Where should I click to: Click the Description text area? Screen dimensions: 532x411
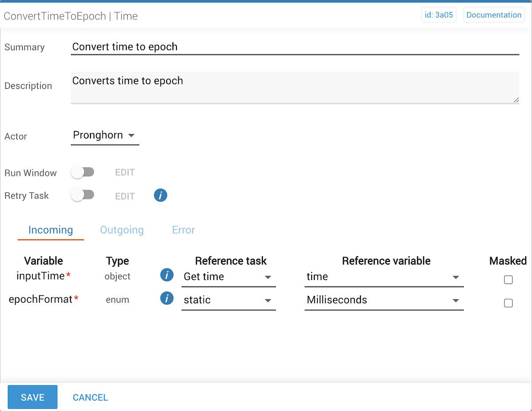(x=295, y=87)
